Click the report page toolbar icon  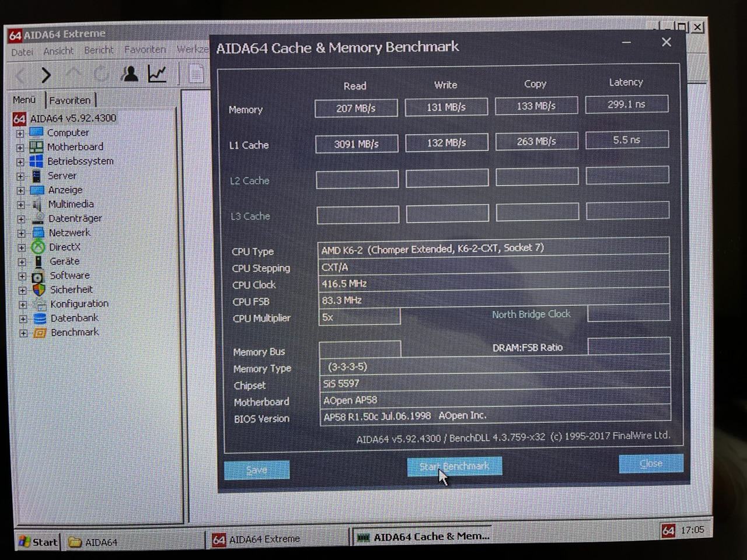tap(196, 73)
